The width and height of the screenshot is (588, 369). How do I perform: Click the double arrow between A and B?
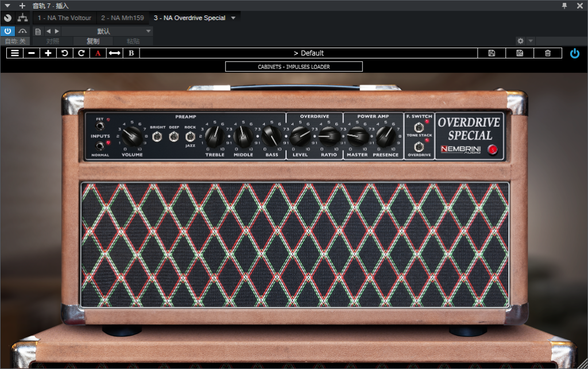114,53
